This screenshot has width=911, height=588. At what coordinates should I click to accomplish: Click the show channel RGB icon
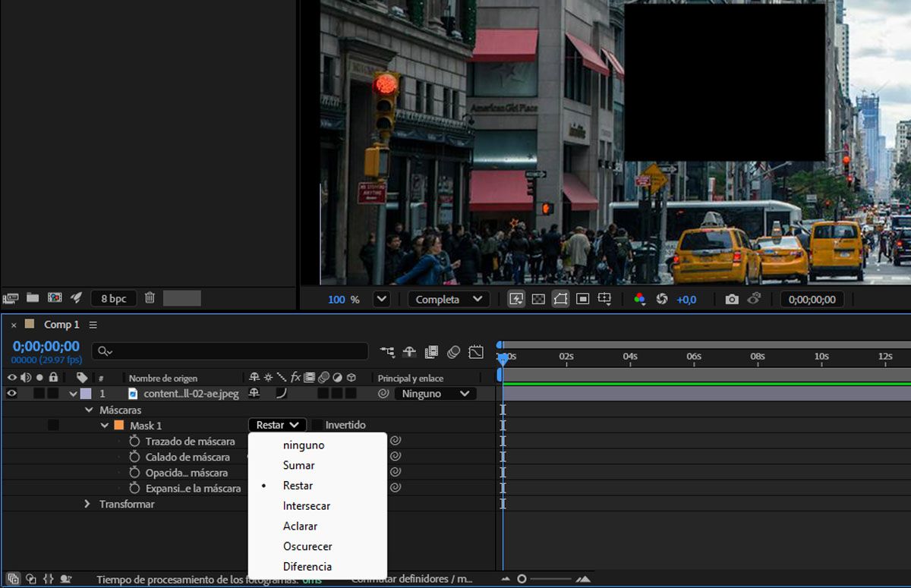coord(639,300)
